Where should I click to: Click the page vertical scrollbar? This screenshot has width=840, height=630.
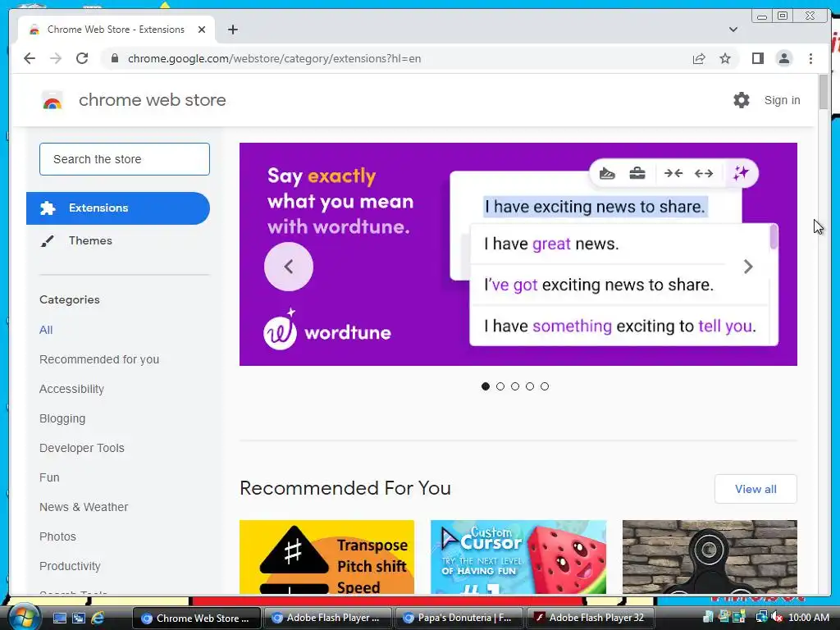coord(824,92)
